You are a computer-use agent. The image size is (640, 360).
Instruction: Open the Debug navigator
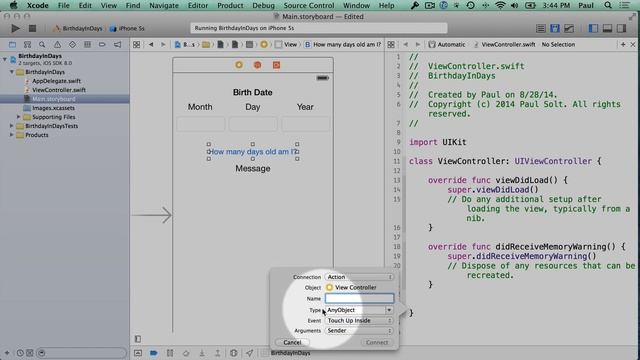click(x=87, y=44)
